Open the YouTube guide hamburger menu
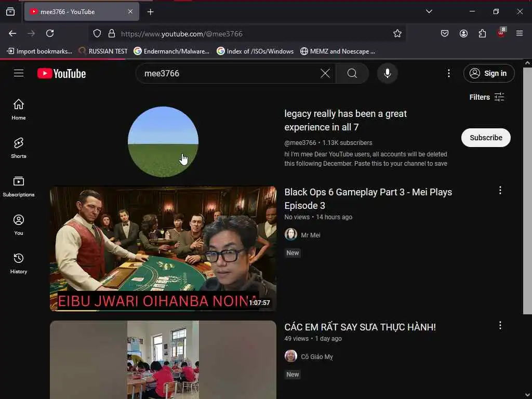 (x=19, y=73)
